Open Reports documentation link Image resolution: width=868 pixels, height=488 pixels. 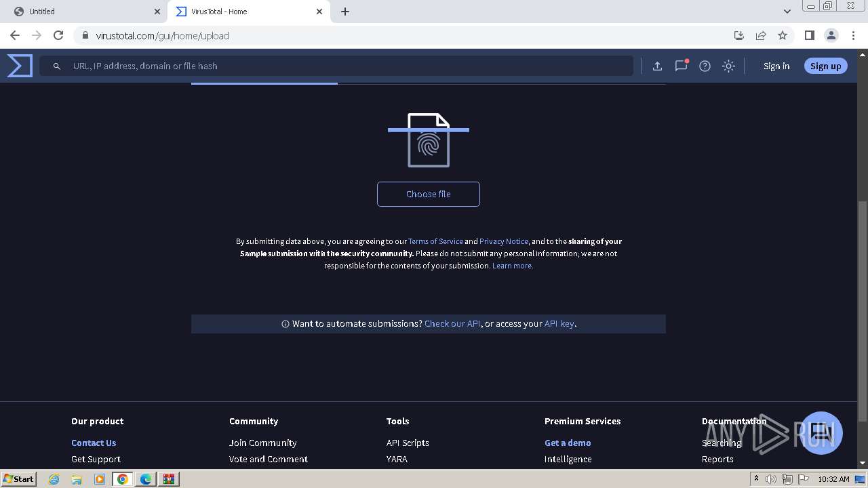pyautogui.click(x=717, y=459)
